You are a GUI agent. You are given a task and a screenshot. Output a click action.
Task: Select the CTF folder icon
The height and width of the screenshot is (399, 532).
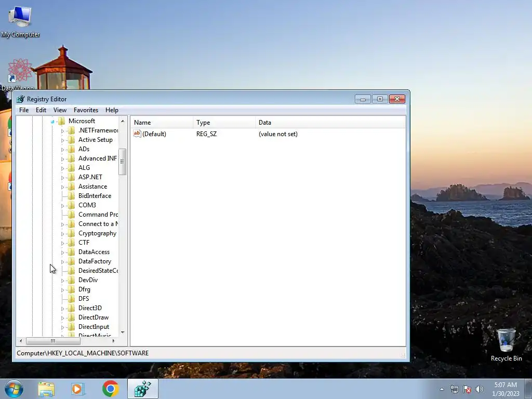(71, 243)
